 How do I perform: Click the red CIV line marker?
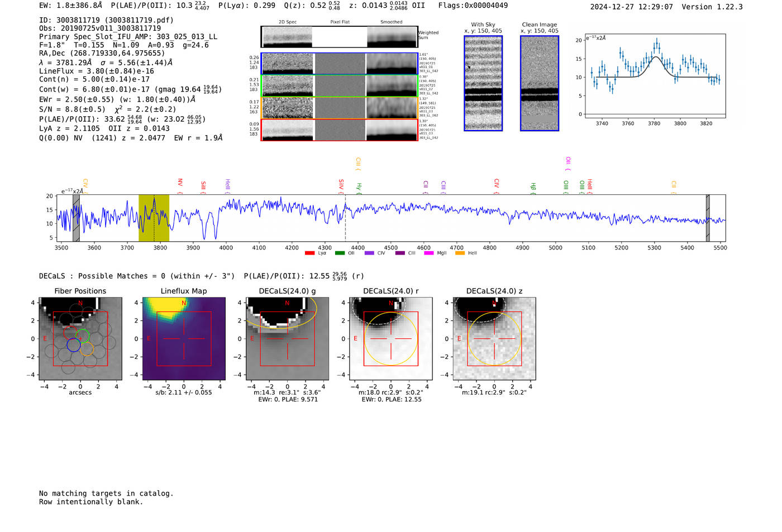[497, 186]
